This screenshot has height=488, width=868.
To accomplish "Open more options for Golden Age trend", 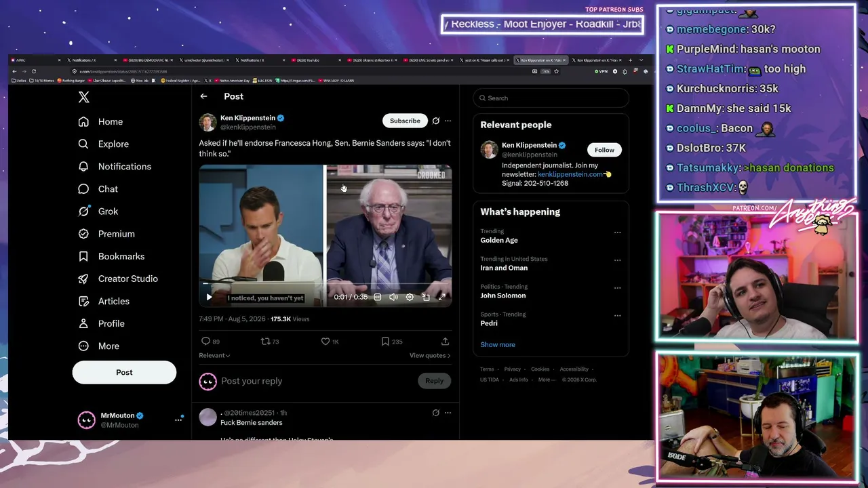I will click(617, 232).
